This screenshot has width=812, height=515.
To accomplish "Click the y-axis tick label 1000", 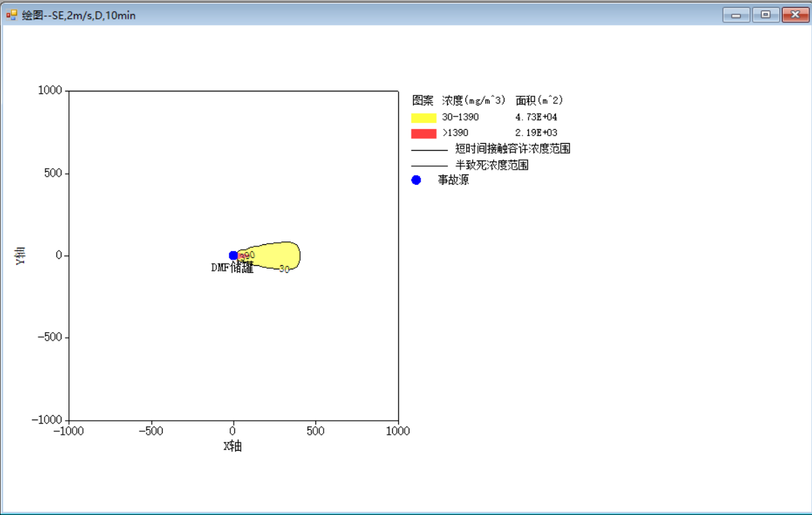I will pos(50,91).
